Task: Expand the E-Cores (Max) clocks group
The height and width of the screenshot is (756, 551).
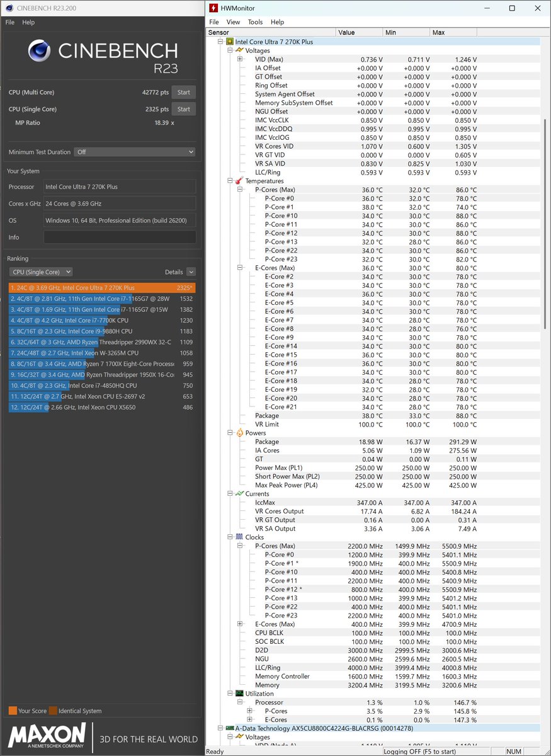Action: 240,624
